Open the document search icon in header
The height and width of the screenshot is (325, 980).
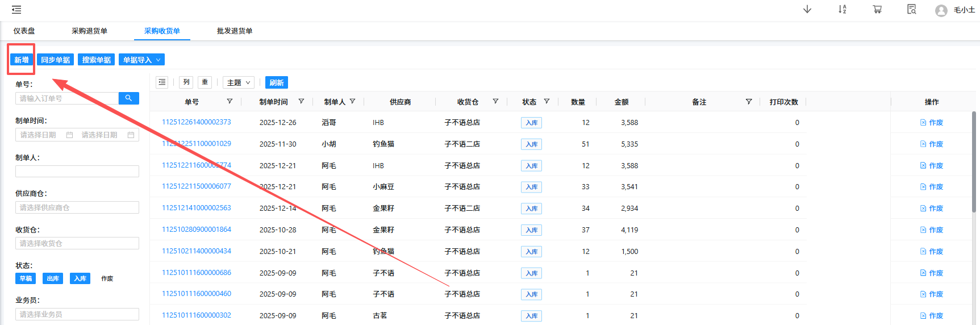pos(912,10)
